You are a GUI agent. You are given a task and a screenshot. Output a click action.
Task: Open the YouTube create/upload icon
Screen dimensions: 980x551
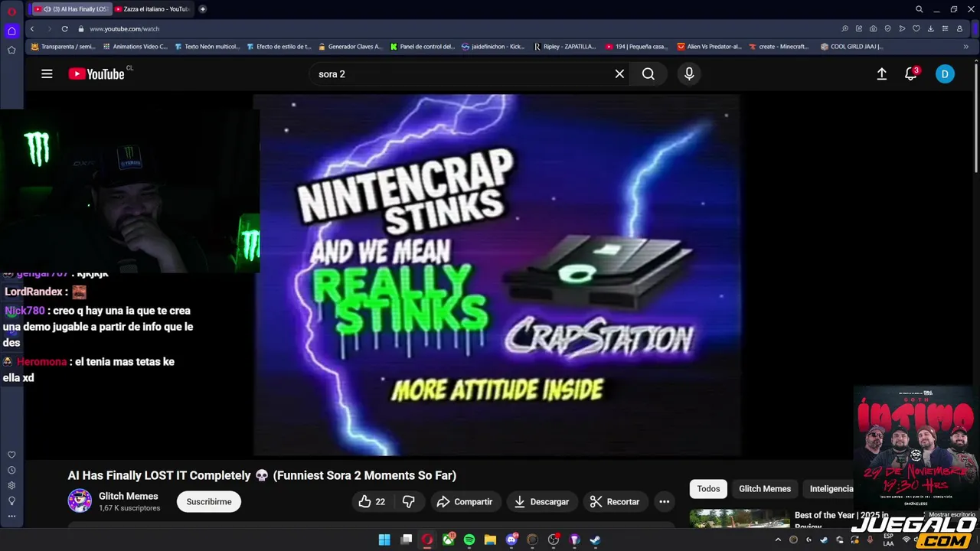tap(882, 74)
